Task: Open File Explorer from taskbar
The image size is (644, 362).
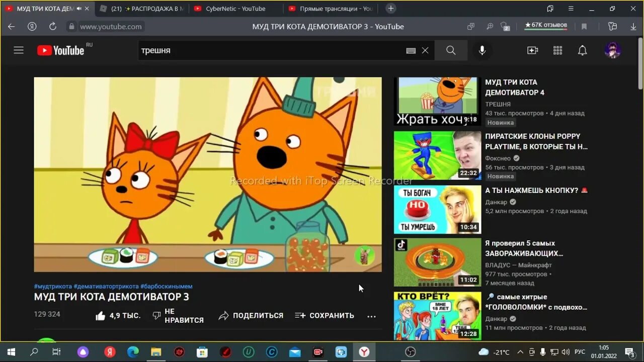Action: pos(156,352)
